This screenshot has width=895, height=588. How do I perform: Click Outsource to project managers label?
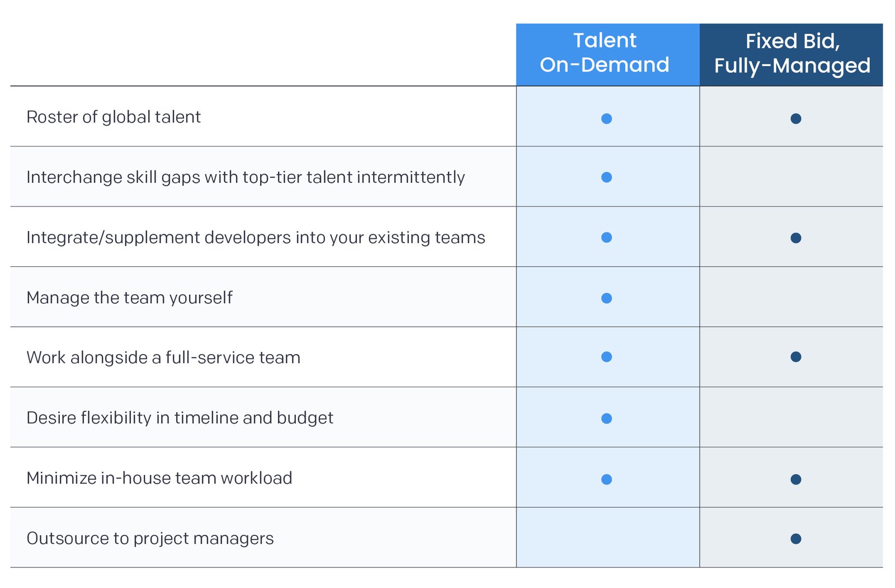[150, 538]
